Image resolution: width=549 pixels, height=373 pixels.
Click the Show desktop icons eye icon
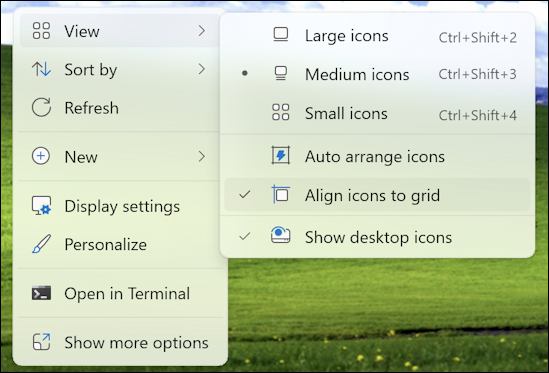click(x=281, y=235)
